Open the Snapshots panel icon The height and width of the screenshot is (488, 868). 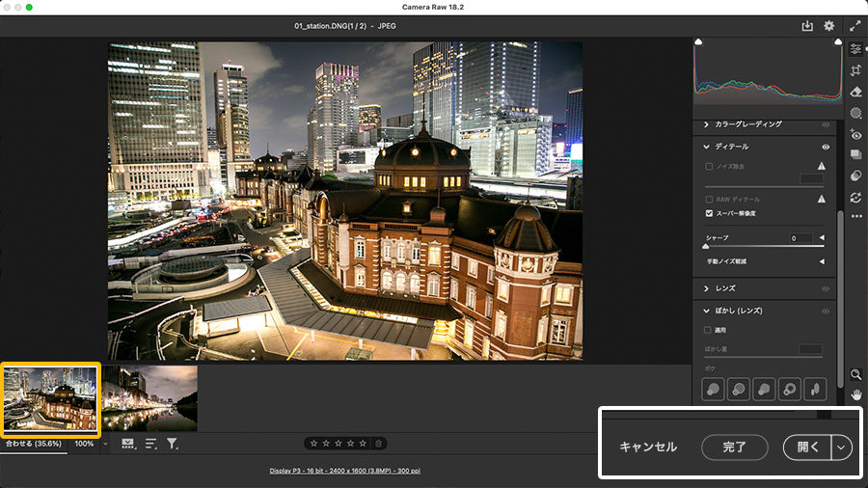[855, 155]
